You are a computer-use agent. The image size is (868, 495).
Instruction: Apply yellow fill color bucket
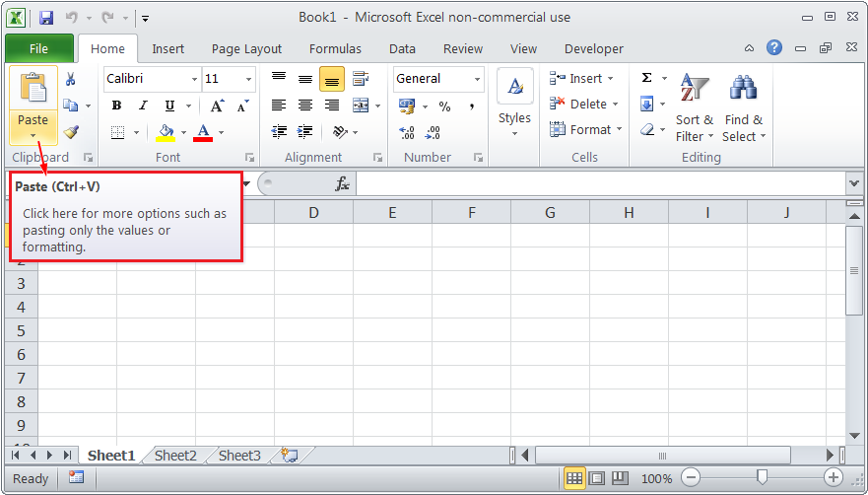click(x=166, y=132)
